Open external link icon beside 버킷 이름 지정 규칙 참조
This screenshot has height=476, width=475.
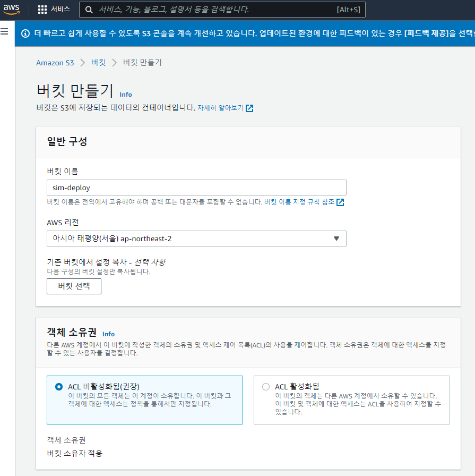340,202
